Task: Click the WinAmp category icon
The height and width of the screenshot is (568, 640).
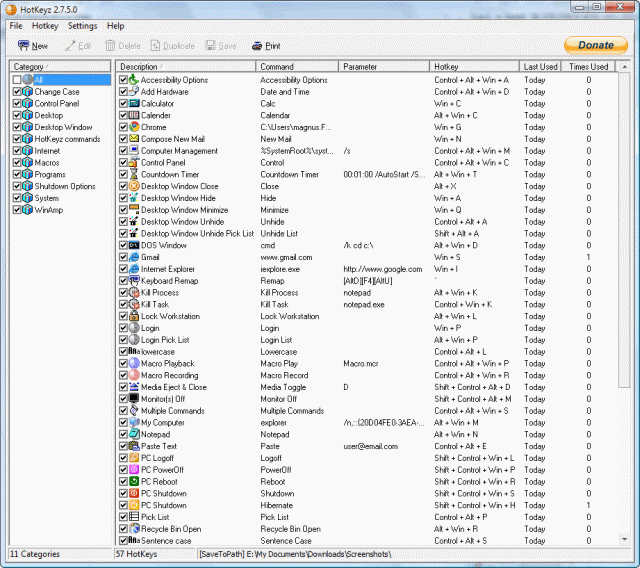Action: pos(27,210)
